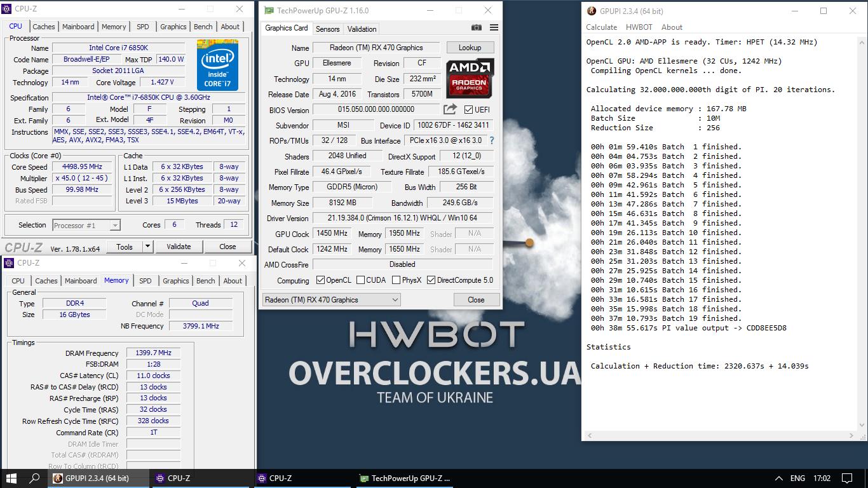868x488 pixels.
Task: Click the Multiplier x 45.0 value
Action: click(x=83, y=179)
